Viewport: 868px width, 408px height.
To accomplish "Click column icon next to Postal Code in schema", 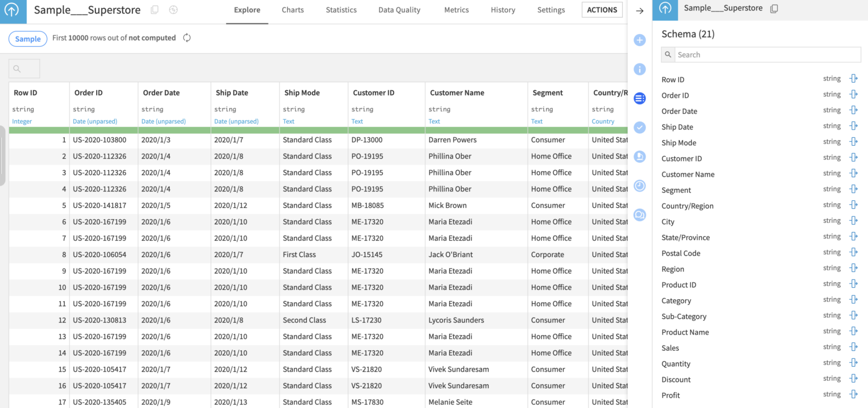I will point(854,252).
